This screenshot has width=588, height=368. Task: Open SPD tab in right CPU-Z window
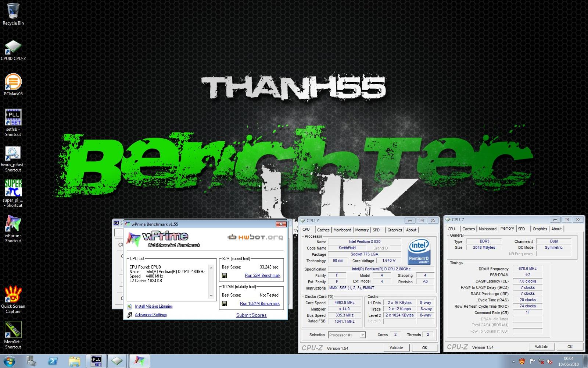pos(521,229)
